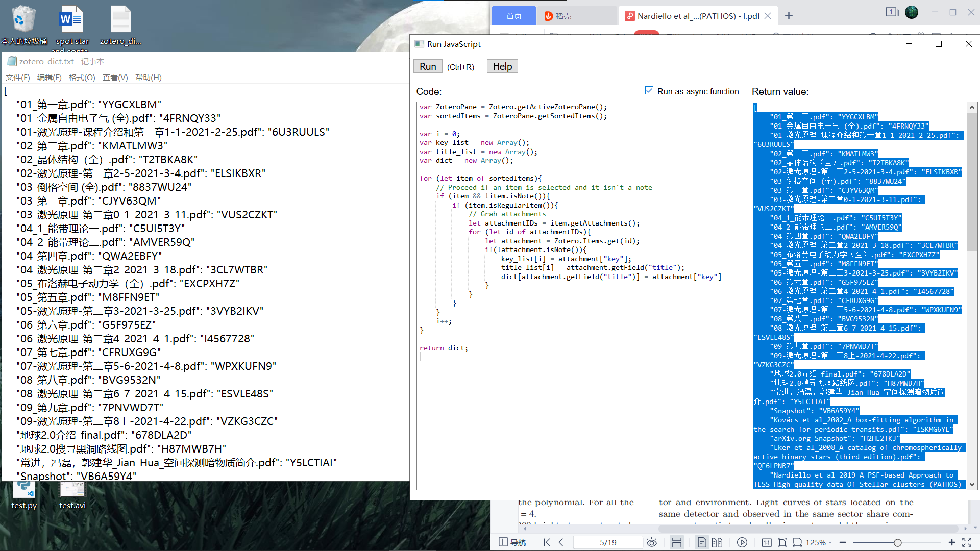Fit page to window icon

[782, 542]
